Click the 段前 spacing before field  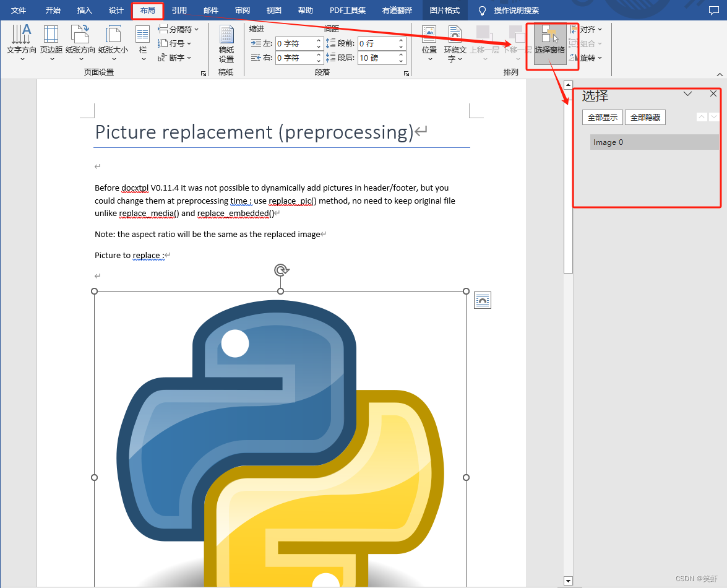pyautogui.click(x=378, y=43)
